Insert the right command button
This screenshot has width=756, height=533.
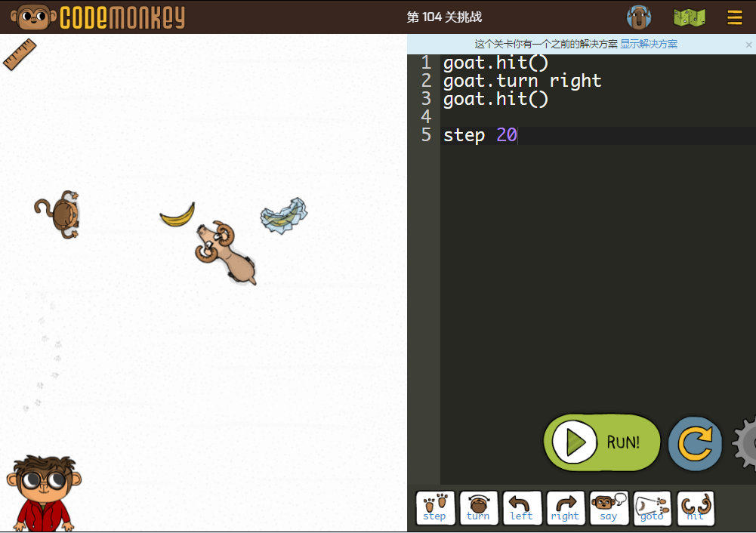[565, 507]
